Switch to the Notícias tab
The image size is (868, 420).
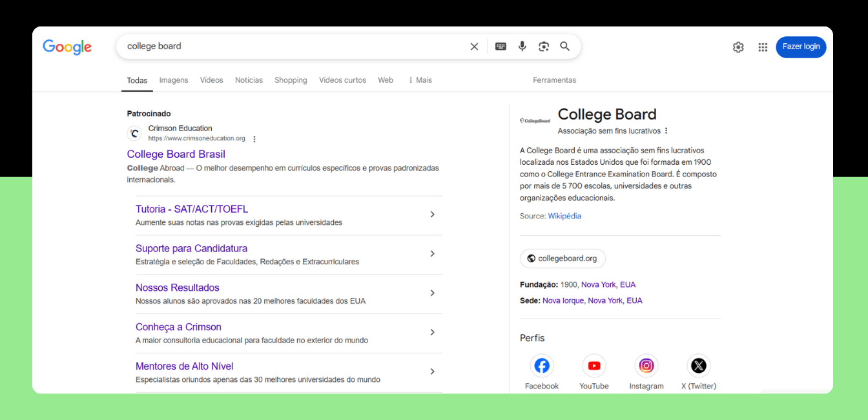(249, 80)
